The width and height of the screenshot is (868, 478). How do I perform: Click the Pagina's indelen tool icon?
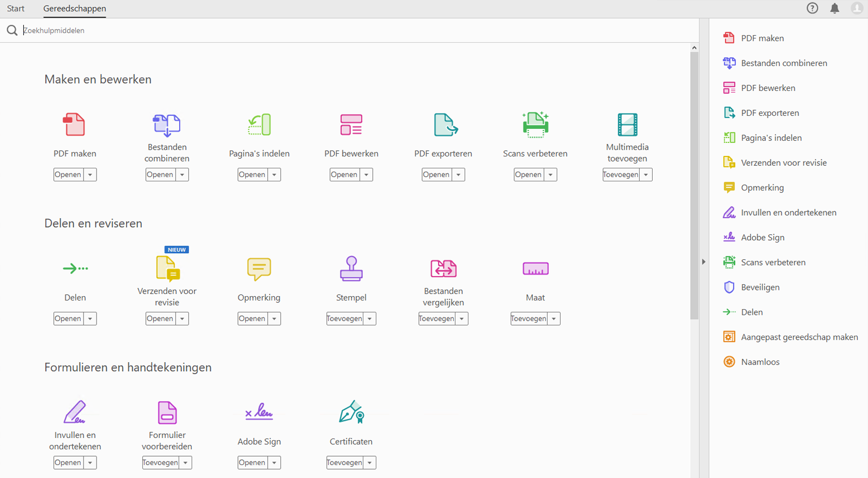coord(259,124)
